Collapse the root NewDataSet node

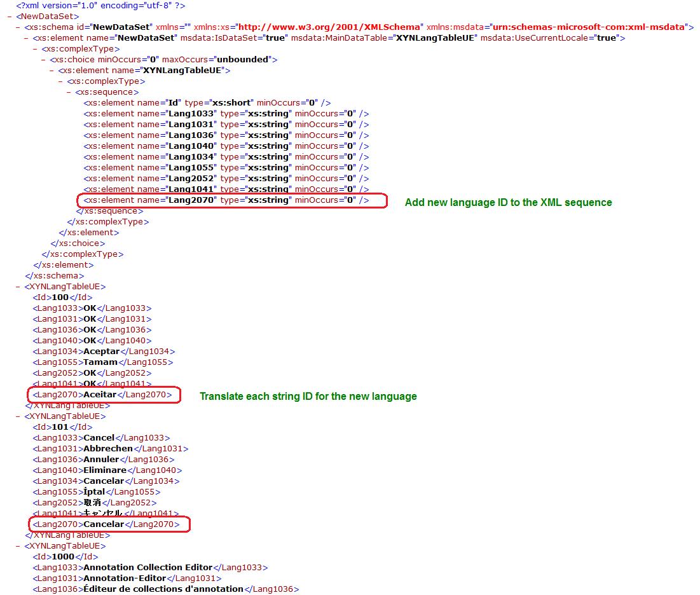[x=10, y=17]
